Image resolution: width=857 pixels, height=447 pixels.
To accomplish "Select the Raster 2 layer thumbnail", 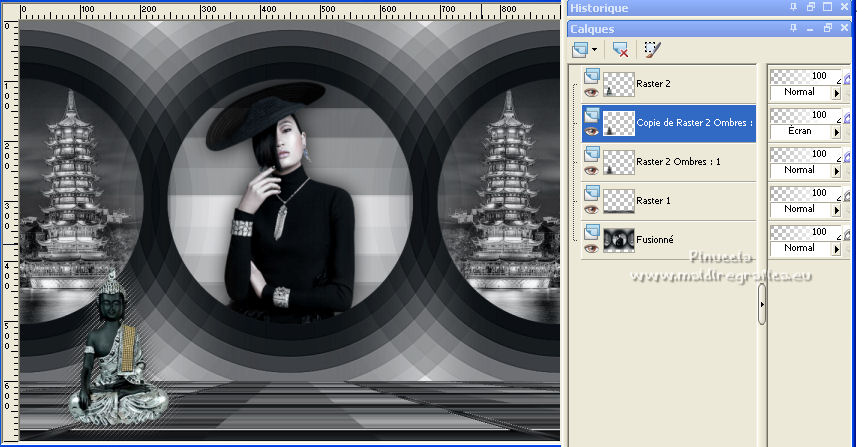I will pos(619,84).
